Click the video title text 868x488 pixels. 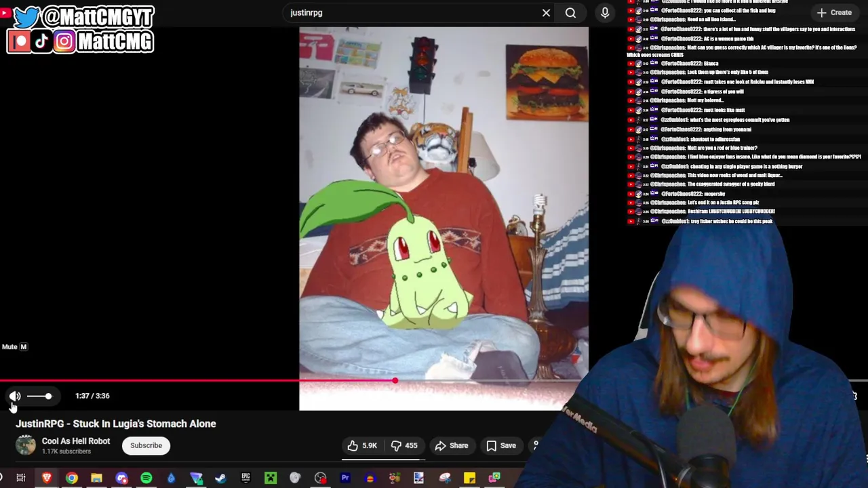click(116, 424)
